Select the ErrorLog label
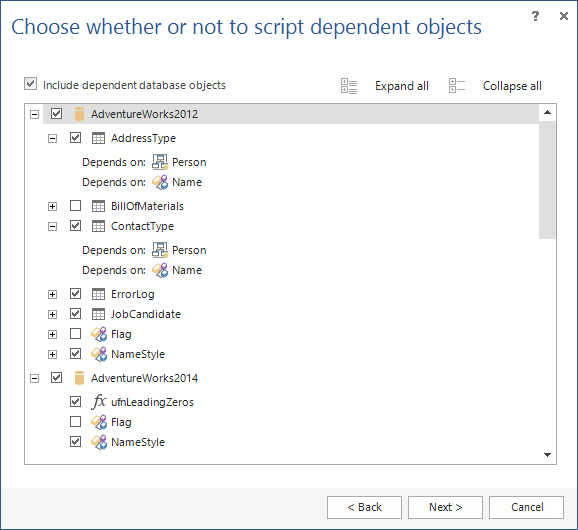This screenshot has height=530, width=578. 133,294
